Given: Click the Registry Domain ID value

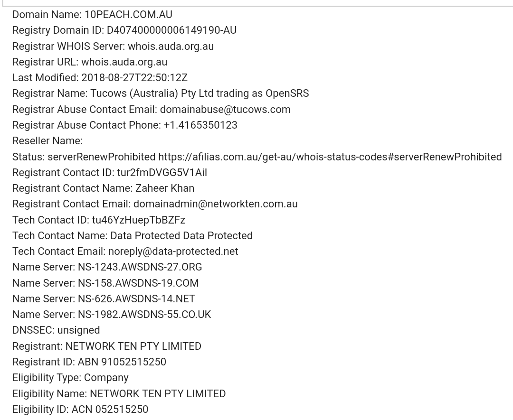Looking at the screenshot, I should (171, 30).
